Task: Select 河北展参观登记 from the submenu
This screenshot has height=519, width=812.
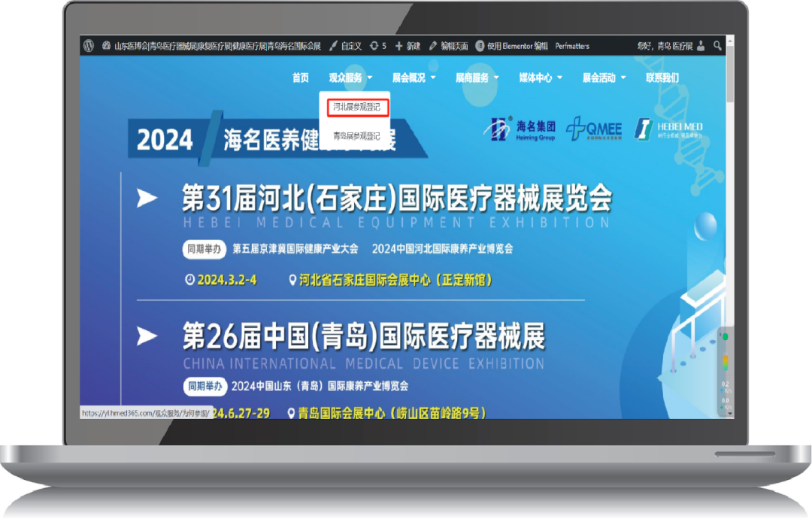Action: pyautogui.click(x=356, y=107)
